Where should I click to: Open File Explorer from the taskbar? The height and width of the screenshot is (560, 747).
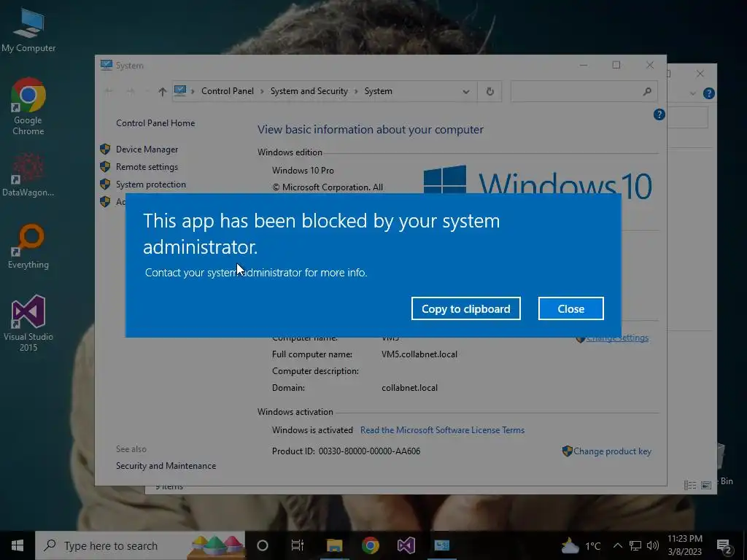click(x=334, y=545)
